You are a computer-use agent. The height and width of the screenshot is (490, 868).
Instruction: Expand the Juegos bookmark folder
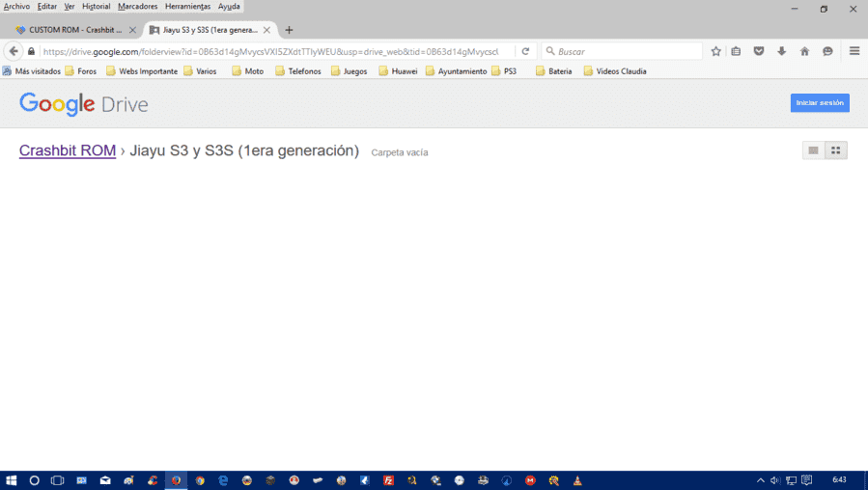click(350, 71)
